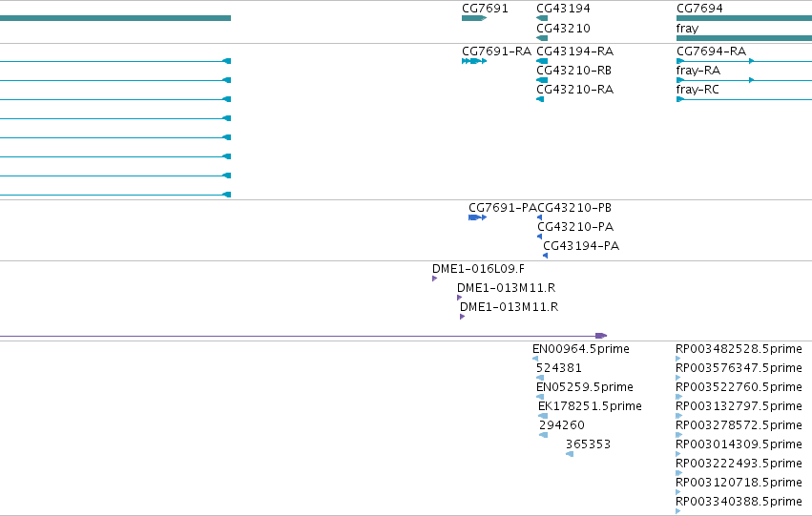Click transcript CG7694-RA

tap(711, 52)
